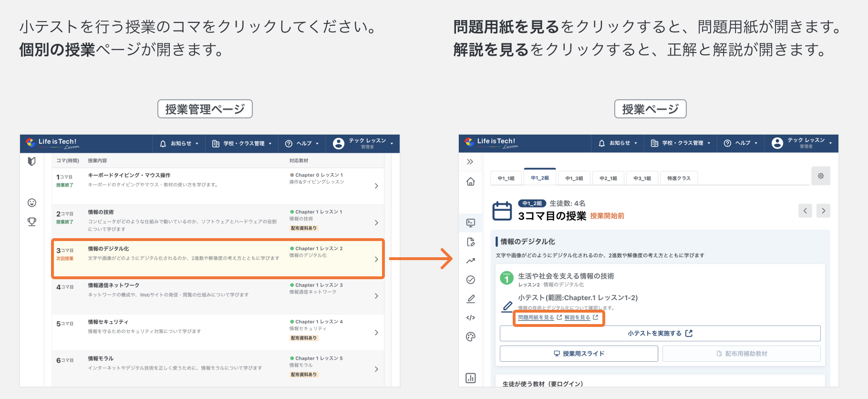The height and width of the screenshot is (399, 868).
Task: Switch to the 中2_1組 tab
Action: coord(608,178)
